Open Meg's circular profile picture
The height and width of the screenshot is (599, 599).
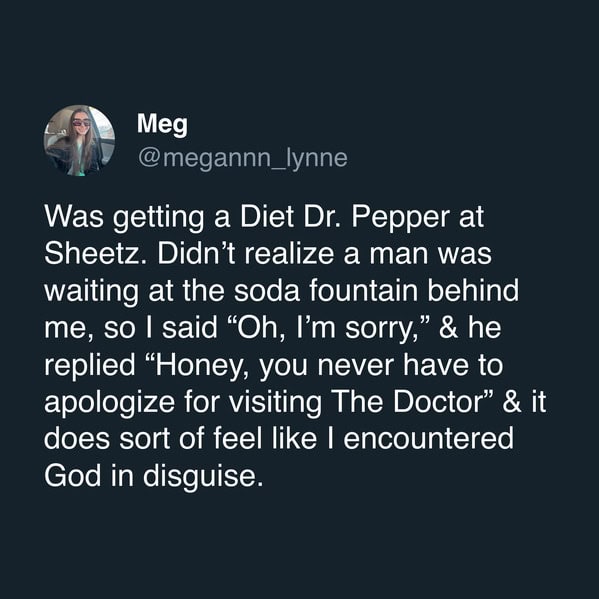click(79, 140)
